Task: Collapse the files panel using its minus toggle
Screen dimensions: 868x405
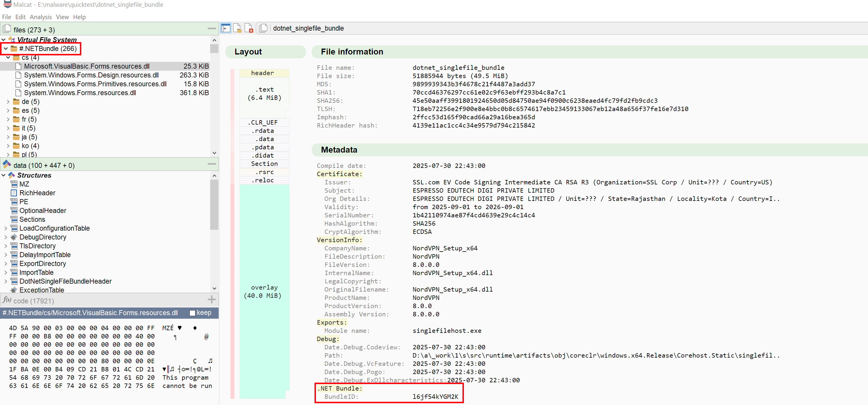Action: pyautogui.click(x=211, y=29)
